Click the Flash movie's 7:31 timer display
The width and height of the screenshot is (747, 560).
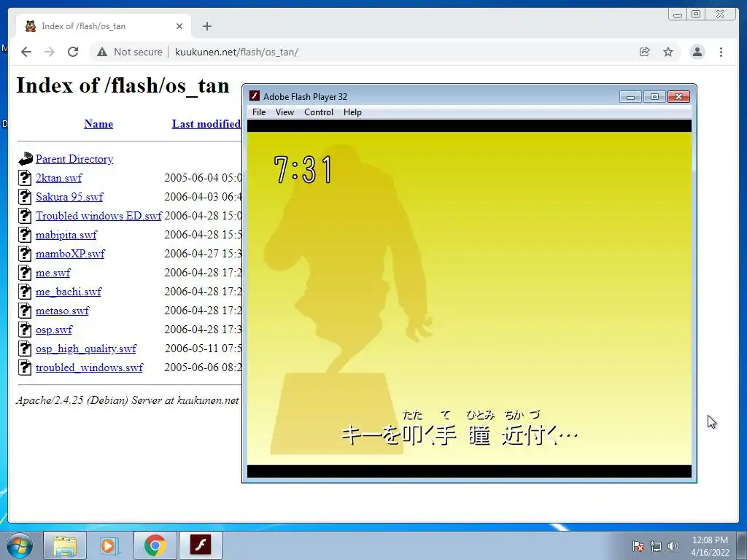click(303, 169)
